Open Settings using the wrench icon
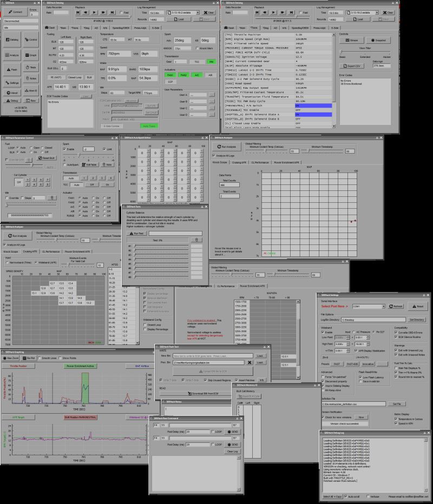The image size is (433, 504). (x=13, y=82)
